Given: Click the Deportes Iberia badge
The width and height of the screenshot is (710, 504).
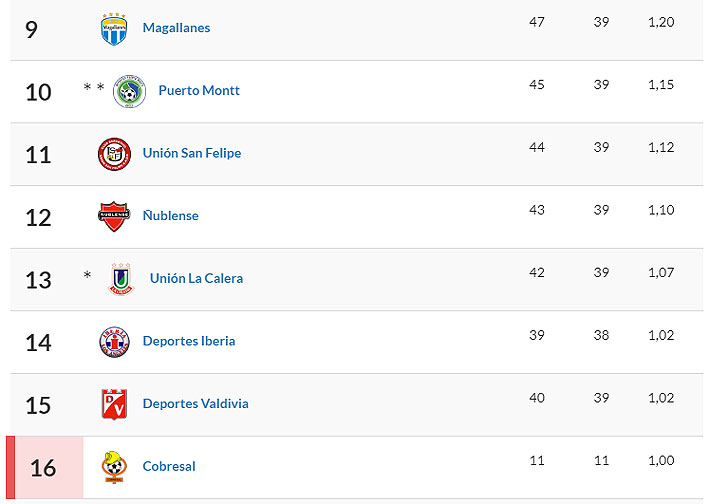Looking at the screenshot, I should [x=114, y=342].
